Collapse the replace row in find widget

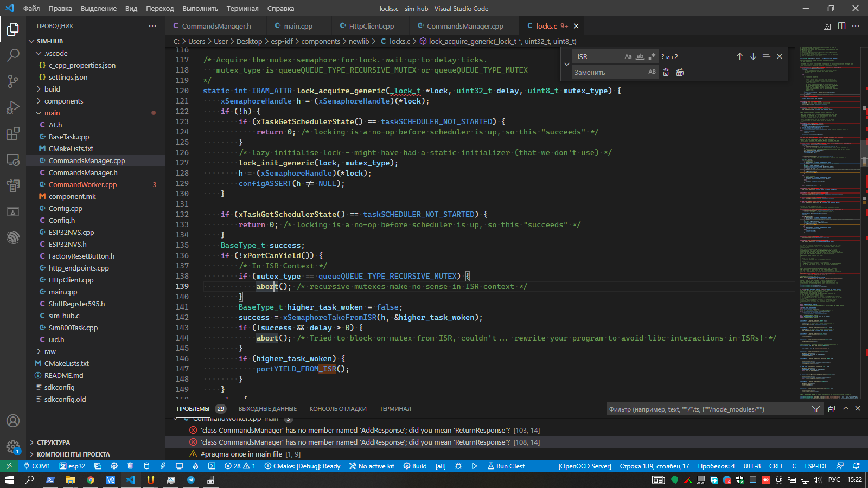[x=567, y=64]
